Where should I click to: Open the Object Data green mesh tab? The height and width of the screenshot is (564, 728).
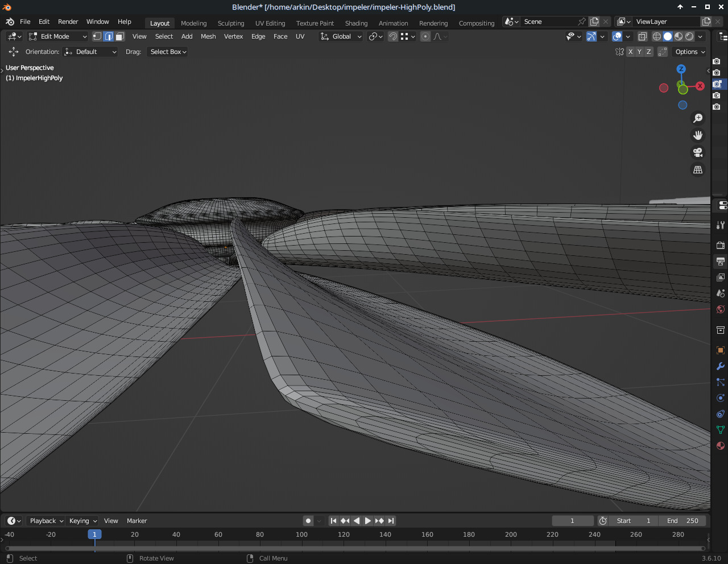(x=720, y=430)
